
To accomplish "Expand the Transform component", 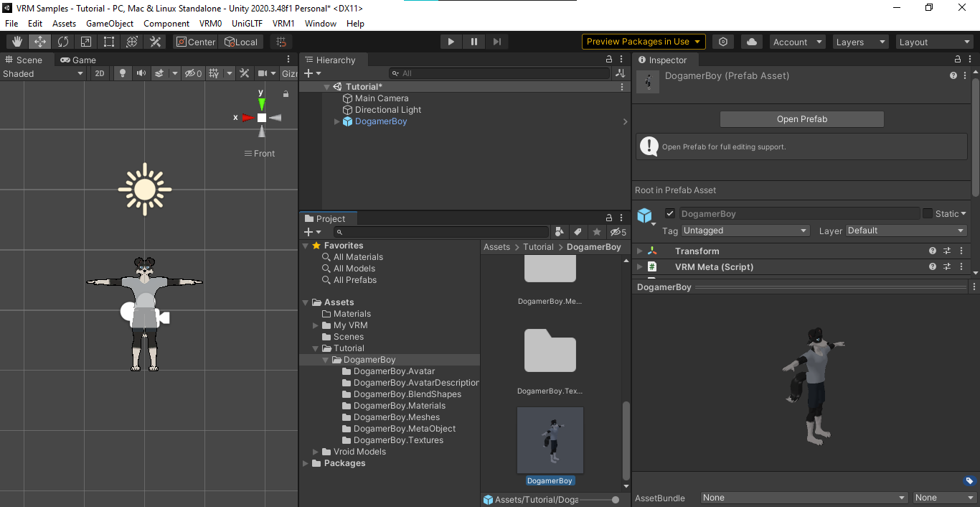I will click(640, 251).
